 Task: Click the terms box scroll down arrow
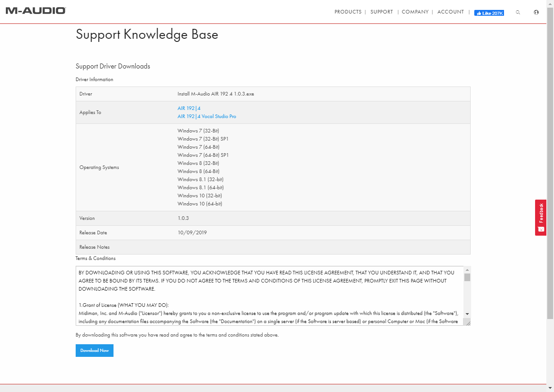(468, 314)
